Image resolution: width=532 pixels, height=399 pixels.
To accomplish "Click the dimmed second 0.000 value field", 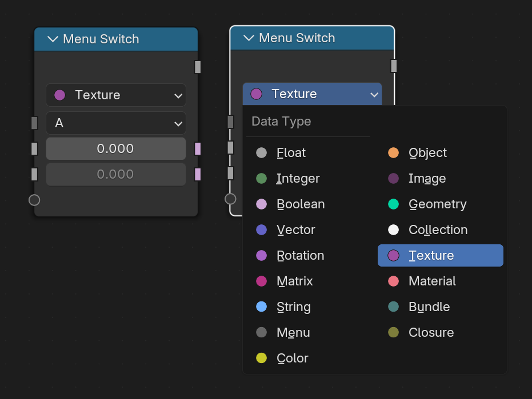I will (116, 174).
